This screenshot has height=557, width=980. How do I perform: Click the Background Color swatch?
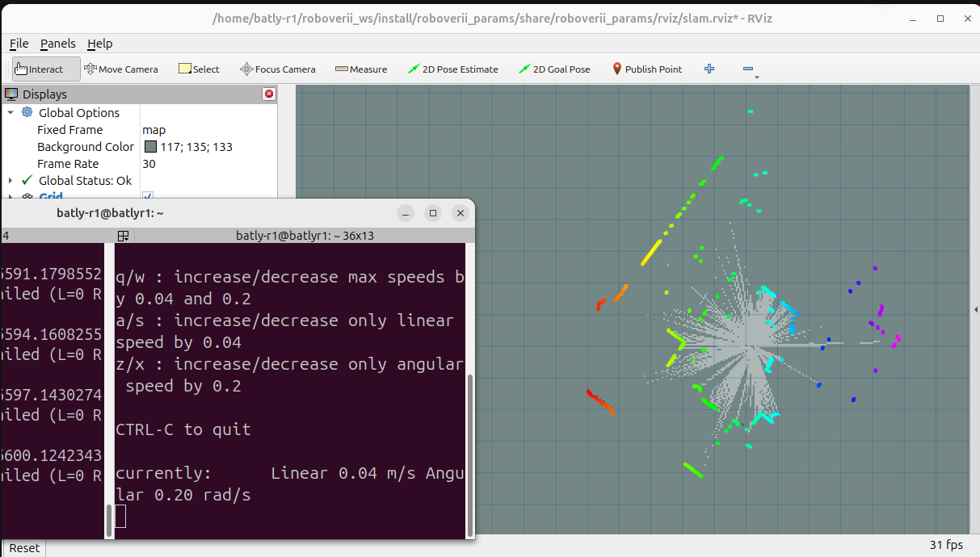point(150,147)
